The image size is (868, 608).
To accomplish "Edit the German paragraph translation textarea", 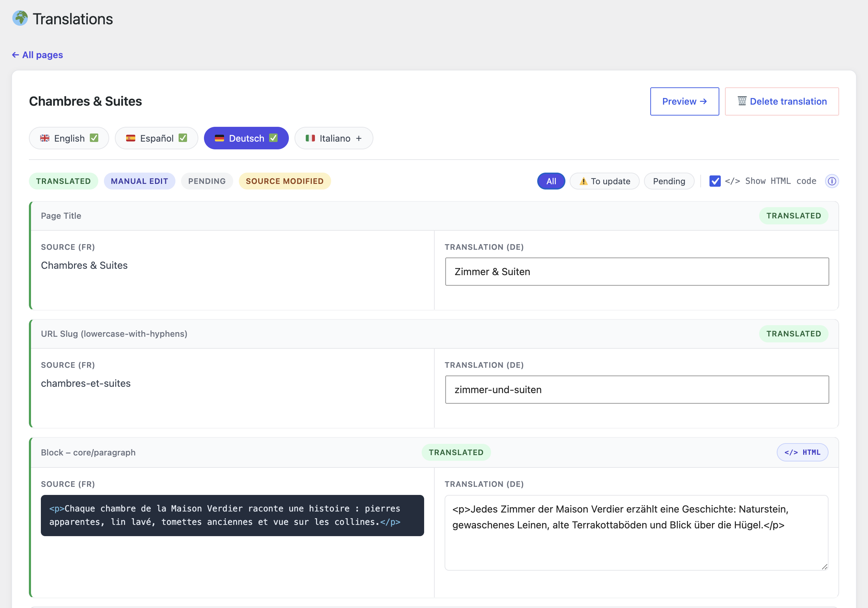I will 637,533.
